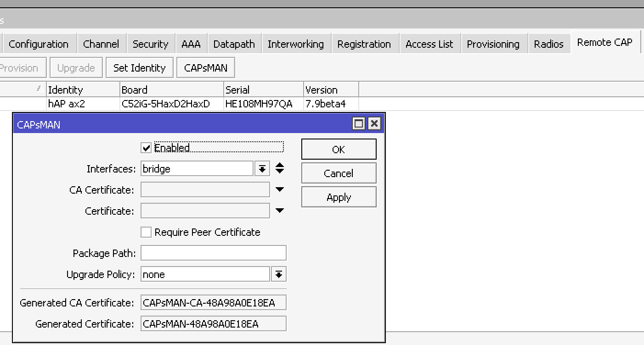The height and width of the screenshot is (345, 644).
Task: Expand the CA Certificate field arrow
Action: pyautogui.click(x=280, y=190)
